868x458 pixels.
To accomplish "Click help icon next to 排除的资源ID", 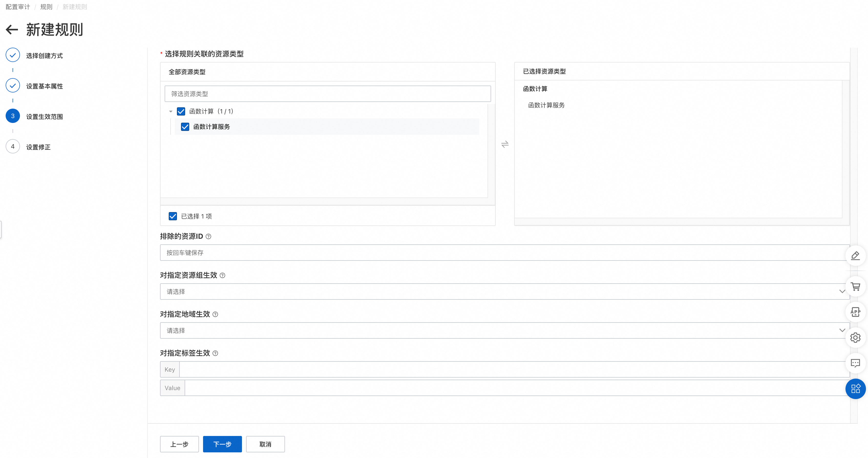I will pyautogui.click(x=209, y=237).
